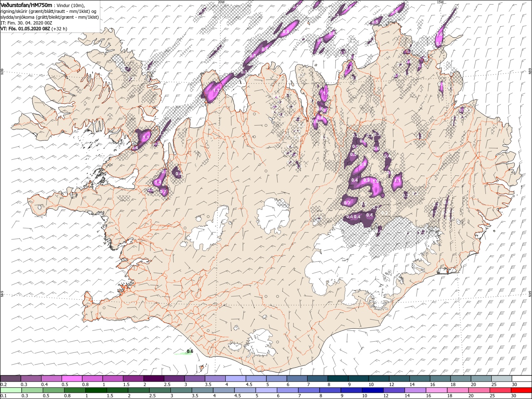This screenshot has height=399, width=532.
Task: Select bright red rain swatch above 30
Action: point(521,390)
